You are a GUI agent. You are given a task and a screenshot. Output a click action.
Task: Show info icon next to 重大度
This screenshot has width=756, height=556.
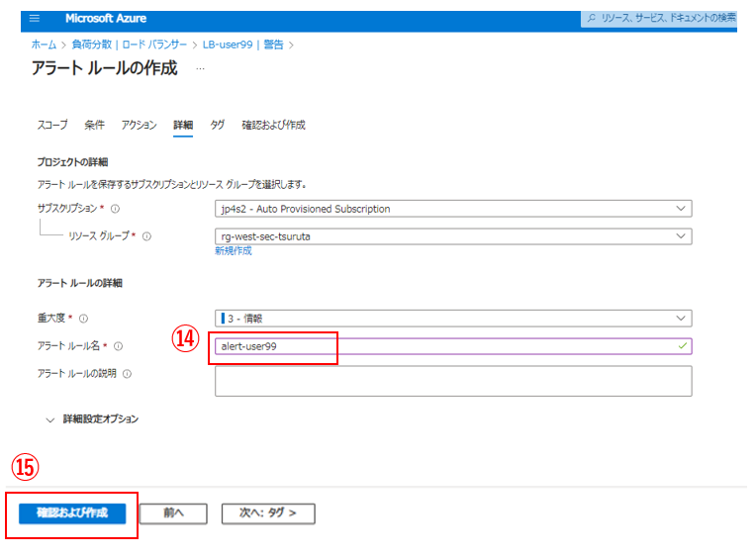tap(83, 319)
